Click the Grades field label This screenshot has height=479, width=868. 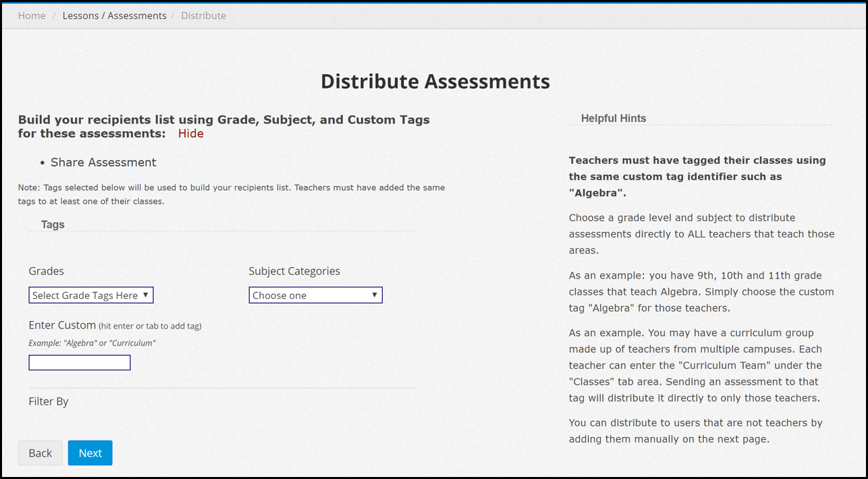(46, 271)
